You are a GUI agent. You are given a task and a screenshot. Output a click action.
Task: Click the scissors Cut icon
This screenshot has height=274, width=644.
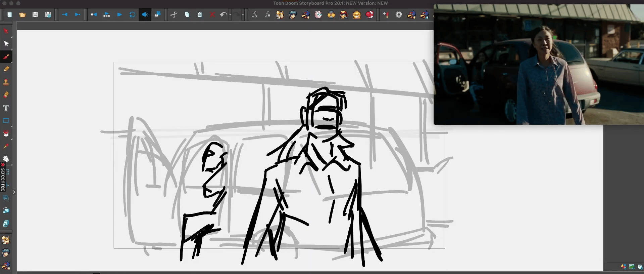coord(174,15)
